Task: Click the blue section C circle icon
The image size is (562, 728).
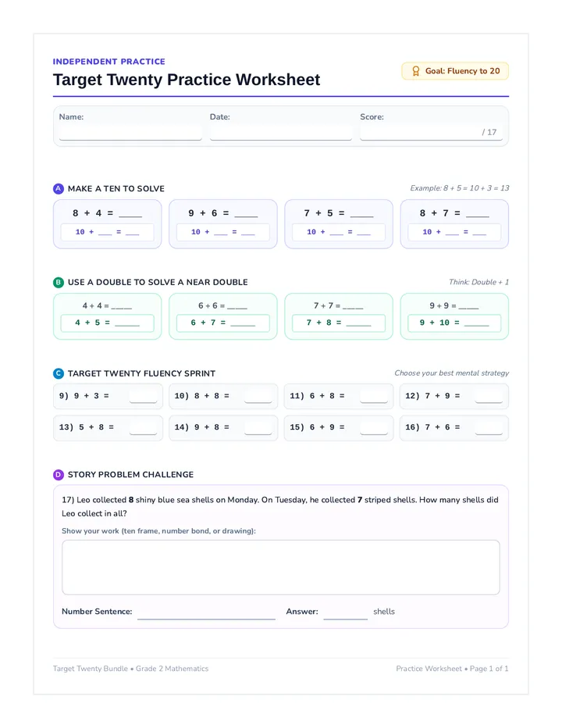Action: (x=58, y=373)
